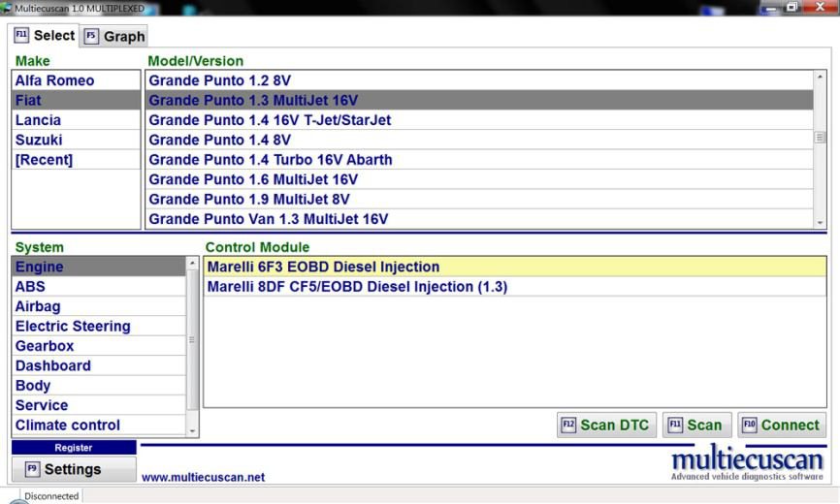Click the Scan DTC button

pos(606,425)
